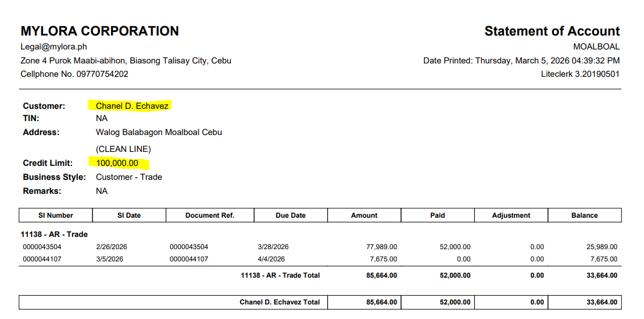Click the Statement of Account title
This screenshot has width=644, height=319.
click(552, 31)
